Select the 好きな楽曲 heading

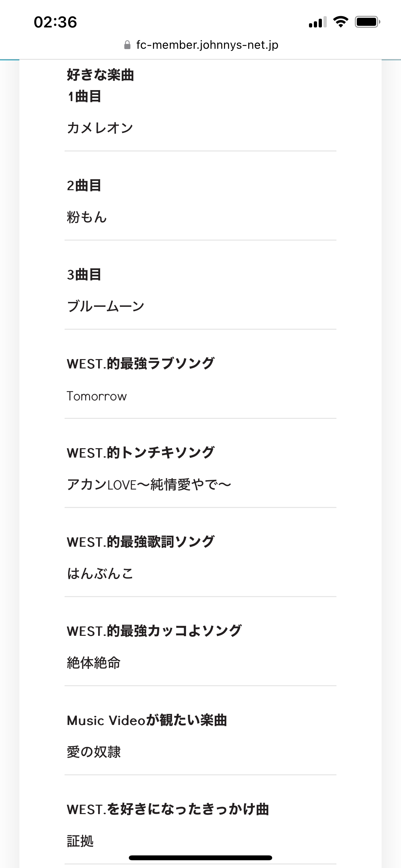(100, 75)
